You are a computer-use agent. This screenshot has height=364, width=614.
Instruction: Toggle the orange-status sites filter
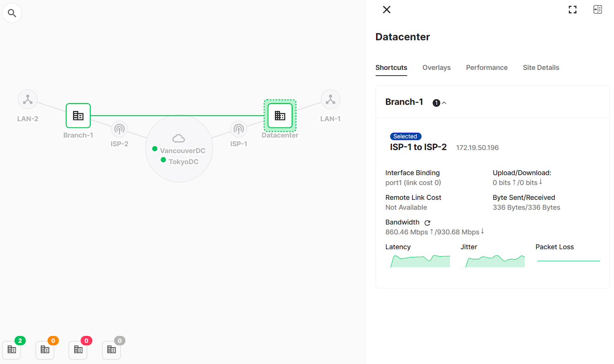point(45,349)
